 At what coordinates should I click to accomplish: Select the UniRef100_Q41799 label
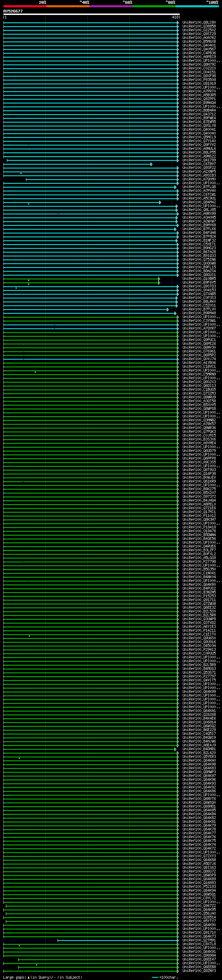tap(199, 160)
